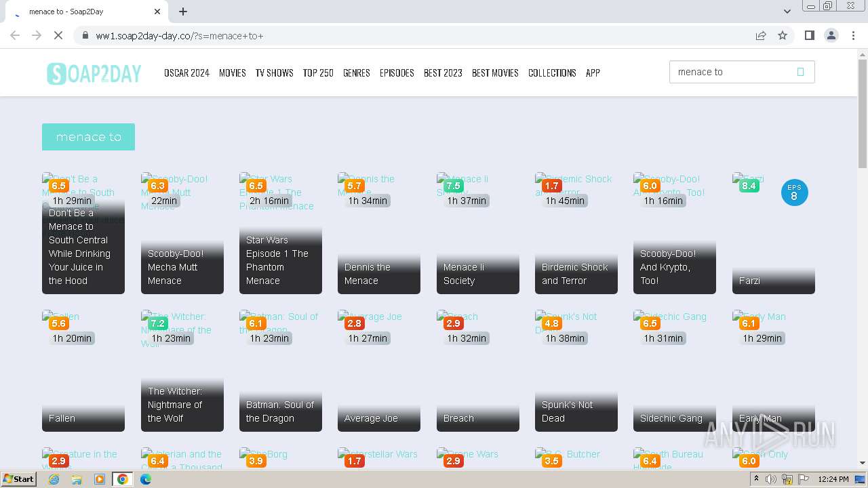
Task: Select 'Star Wars Episode 1 The Phantom Menace'
Action: pos(281,233)
